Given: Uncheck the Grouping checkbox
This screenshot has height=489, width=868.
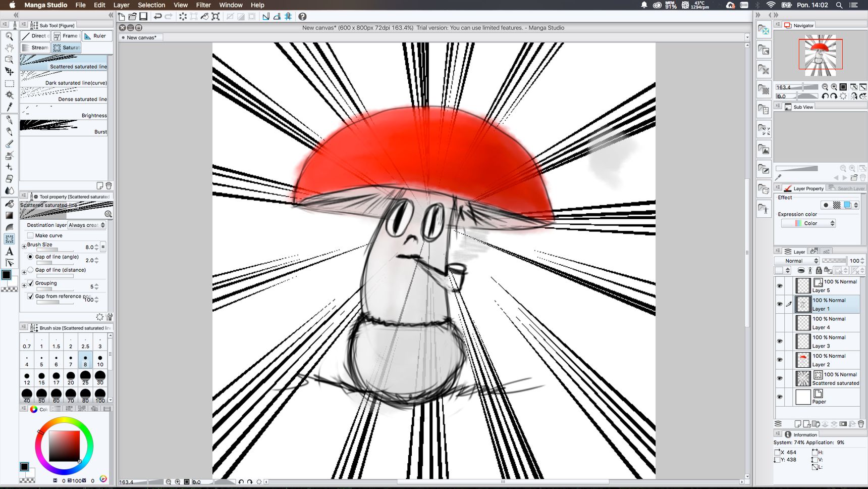Looking at the screenshot, I should click(x=30, y=283).
